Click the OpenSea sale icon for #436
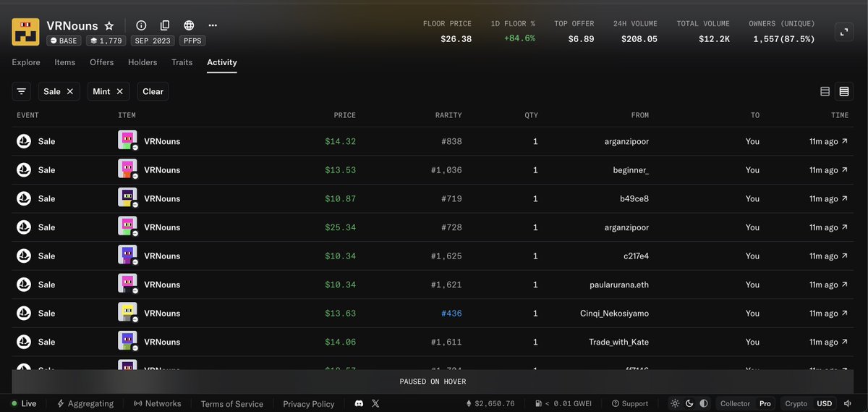Image resolution: width=868 pixels, height=412 pixels. point(24,314)
